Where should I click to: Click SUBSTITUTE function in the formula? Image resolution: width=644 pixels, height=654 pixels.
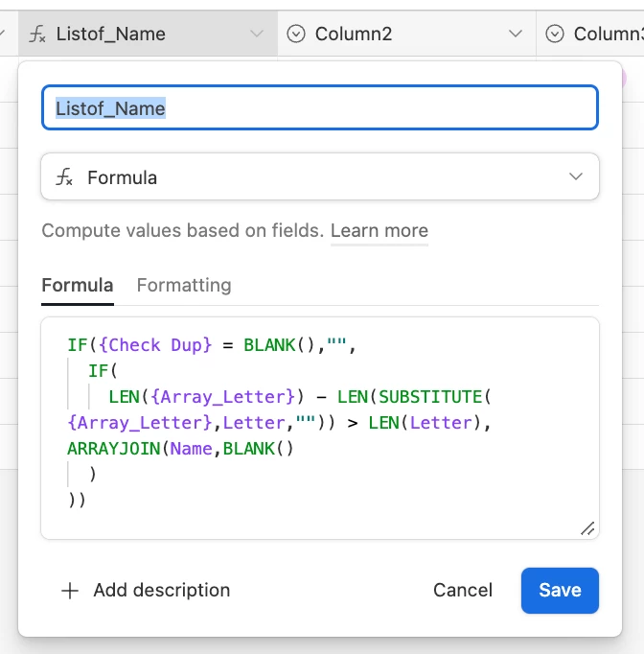coord(430,397)
